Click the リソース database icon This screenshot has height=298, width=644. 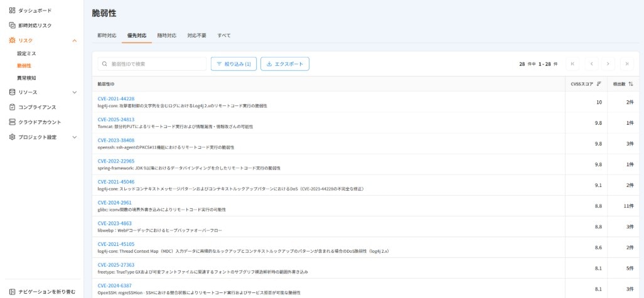point(12,92)
